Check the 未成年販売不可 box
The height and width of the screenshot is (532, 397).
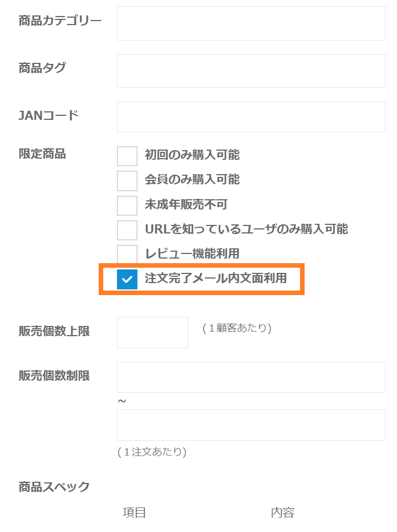tap(127, 205)
